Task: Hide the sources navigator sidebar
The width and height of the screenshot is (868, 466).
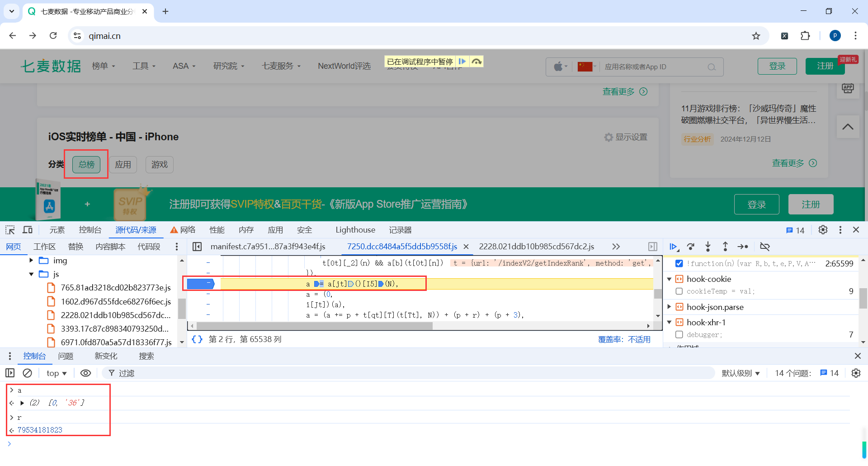Action: (197, 247)
